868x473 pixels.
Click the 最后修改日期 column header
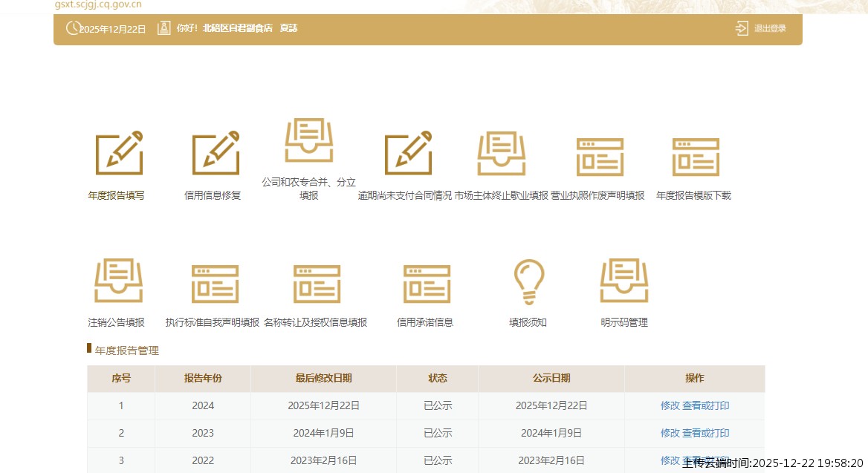click(323, 378)
